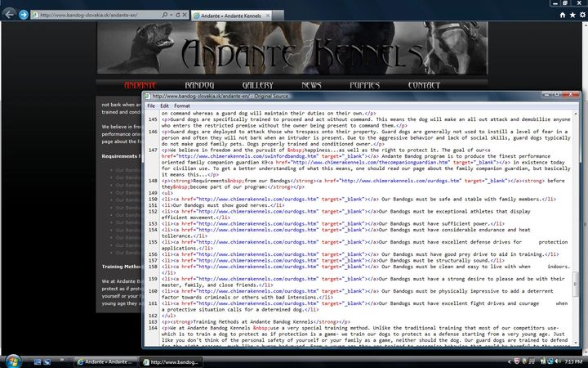This screenshot has height=368, width=588.
Task: Click the browser Back arrow button
Action: pyautogui.click(x=9, y=15)
